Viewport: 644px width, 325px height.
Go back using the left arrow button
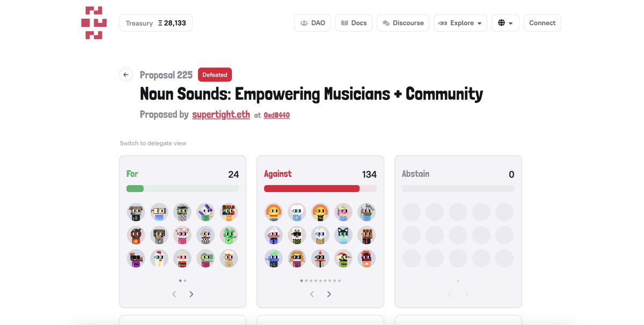pyautogui.click(x=126, y=75)
